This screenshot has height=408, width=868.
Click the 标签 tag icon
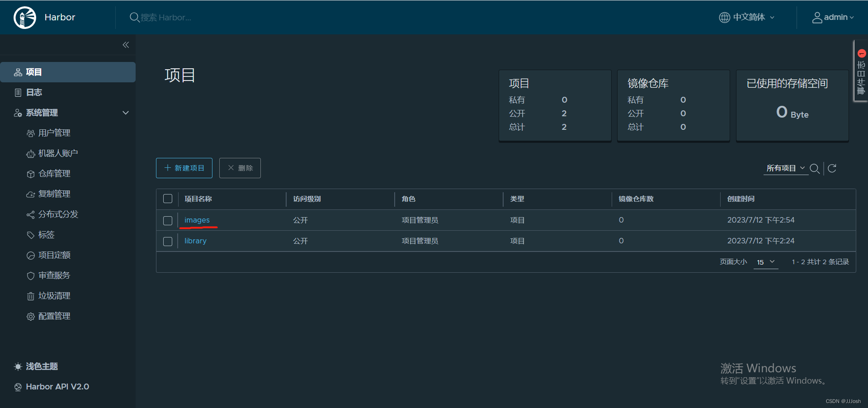pos(30,235)
